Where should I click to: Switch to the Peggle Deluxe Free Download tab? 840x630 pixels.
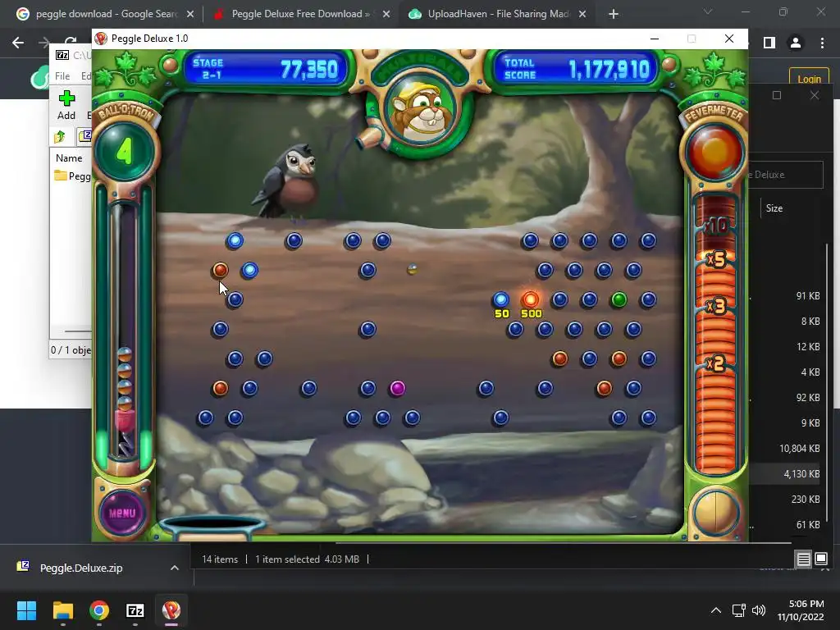(300, 14)
